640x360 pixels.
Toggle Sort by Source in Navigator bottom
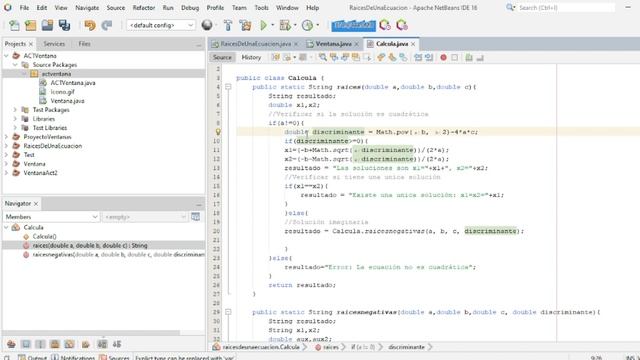click(117, 344)
